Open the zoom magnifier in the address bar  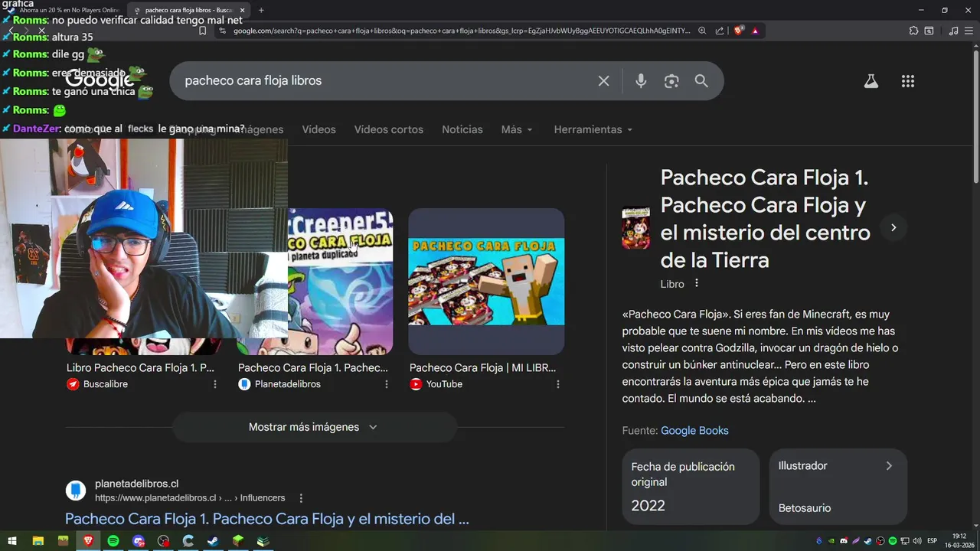pyautogui.click(x=702, y=31)
